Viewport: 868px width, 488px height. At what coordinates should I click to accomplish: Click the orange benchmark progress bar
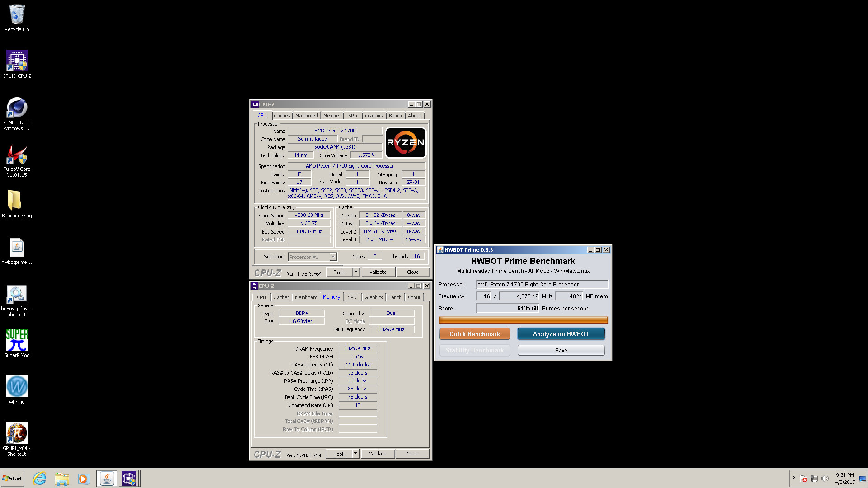(x=523, y=320)
